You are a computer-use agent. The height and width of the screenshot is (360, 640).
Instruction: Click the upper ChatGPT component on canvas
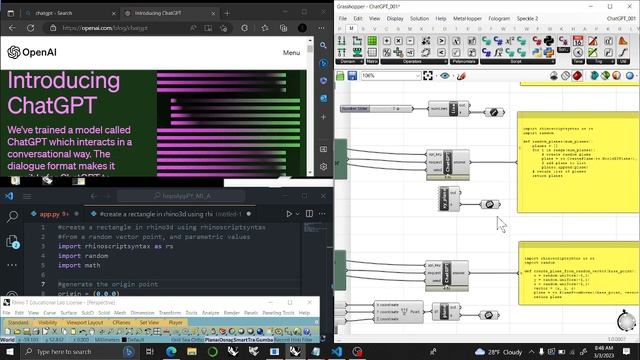448,164
